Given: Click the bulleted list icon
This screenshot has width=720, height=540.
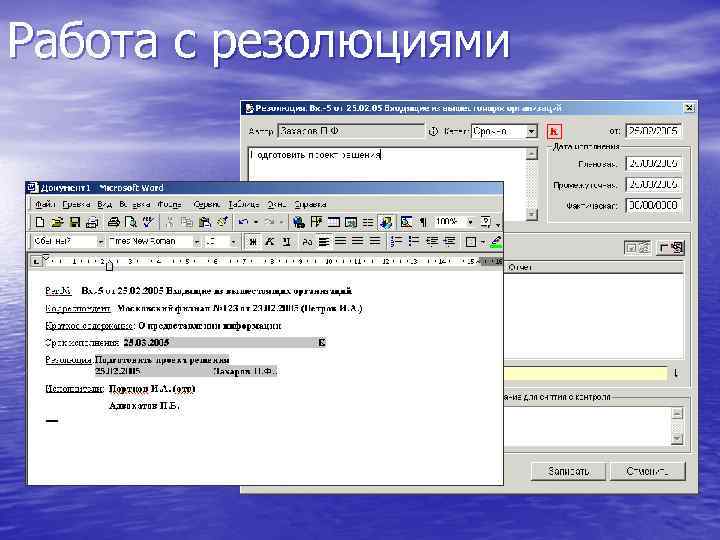Looking at the screenshot, I should coord(413,242).
